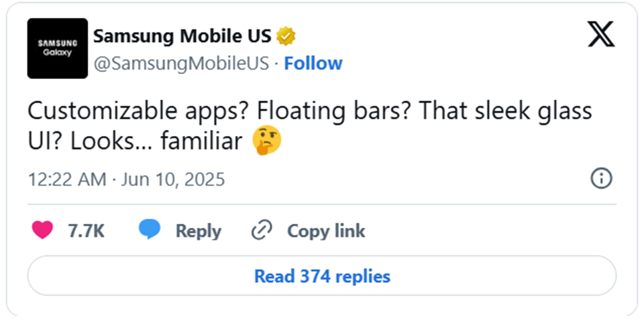Image resolution: width=644 pixels, height=331 pixels.
Task: Click the Samsung Galaxy profile avatar
Action: tap(58, 48)
